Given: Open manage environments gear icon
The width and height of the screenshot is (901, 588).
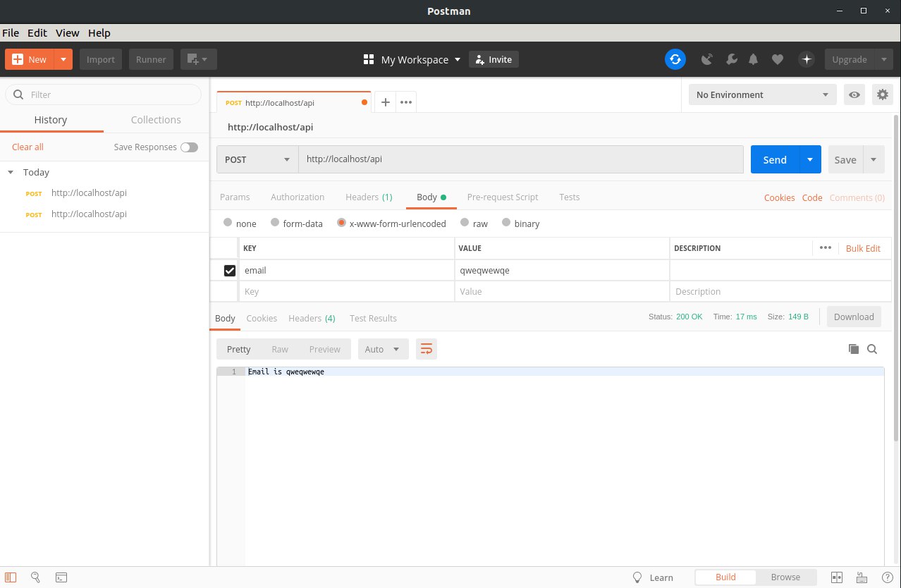Looking at the screenshot, I should pos(882,94).
